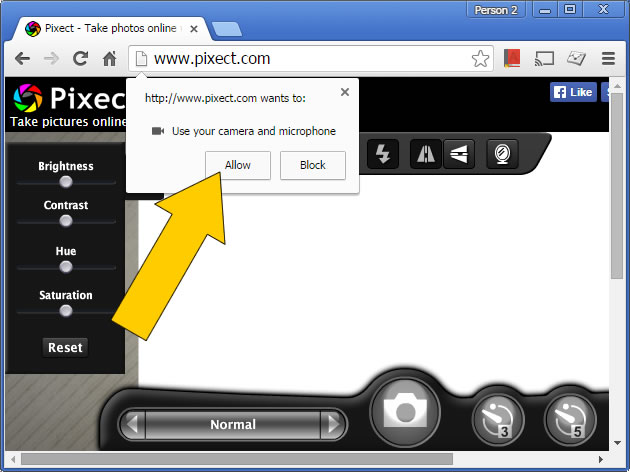Click the mirror mode icon
The image size is (630, 472).
[502, 154]
